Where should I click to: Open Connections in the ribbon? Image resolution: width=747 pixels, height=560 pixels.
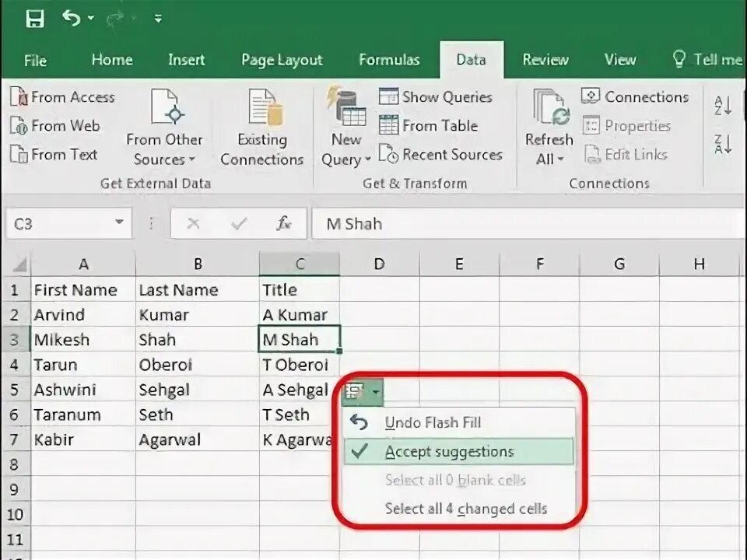point(635,97)
